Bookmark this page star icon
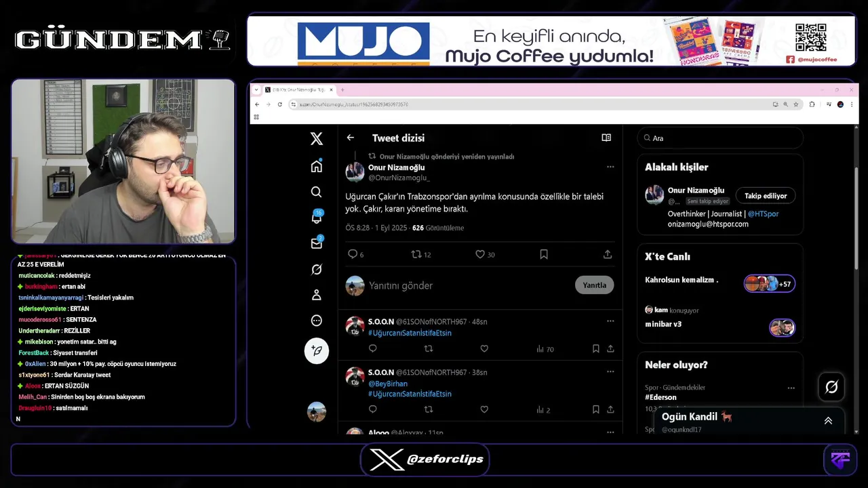868x488 pixels. pos(796,104)
